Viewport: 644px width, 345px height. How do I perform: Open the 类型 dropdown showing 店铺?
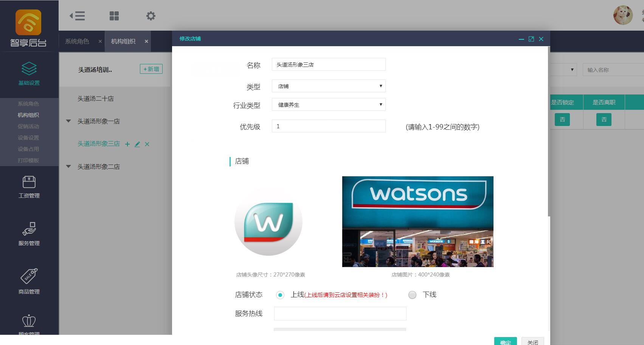click(x=329, y=86)
